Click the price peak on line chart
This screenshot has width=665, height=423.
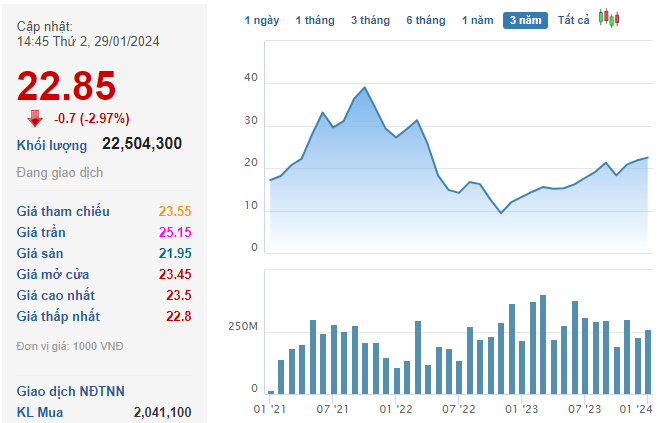point(364,88)
